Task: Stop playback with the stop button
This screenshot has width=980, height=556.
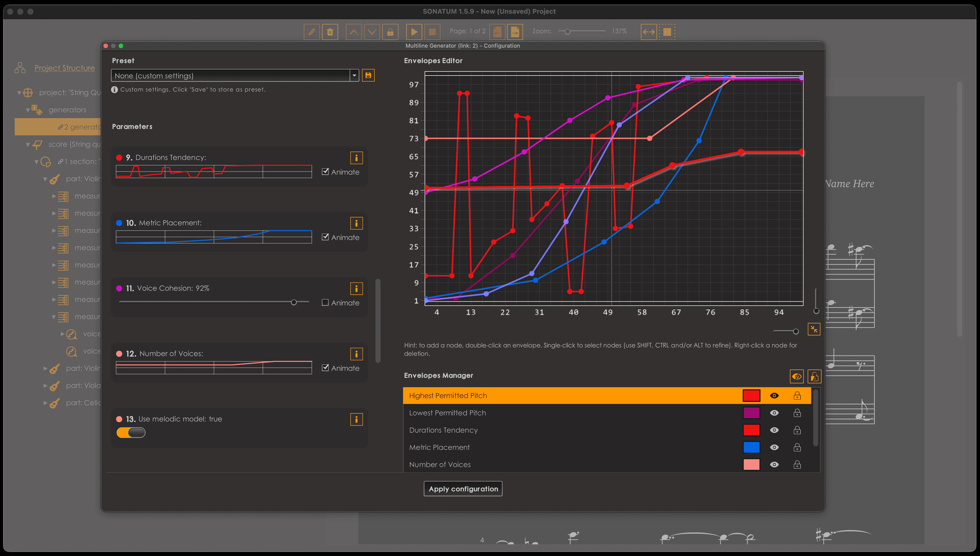Action: tap(432, 32)
